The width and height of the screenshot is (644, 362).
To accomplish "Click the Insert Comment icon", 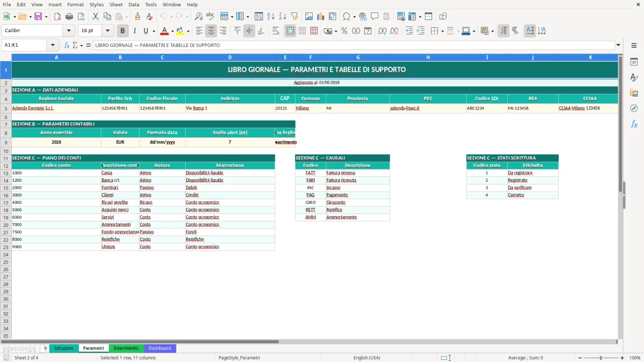I will click(375, 17).
